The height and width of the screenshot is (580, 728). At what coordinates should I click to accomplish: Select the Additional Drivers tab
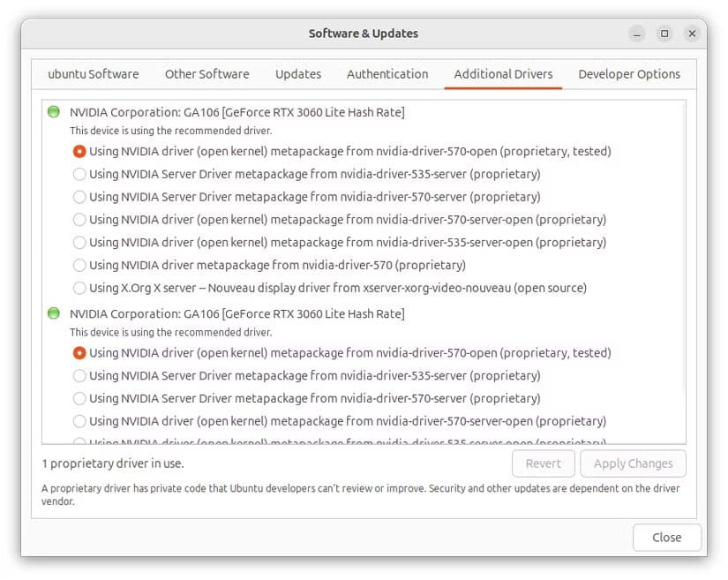(x=503, y=74)
